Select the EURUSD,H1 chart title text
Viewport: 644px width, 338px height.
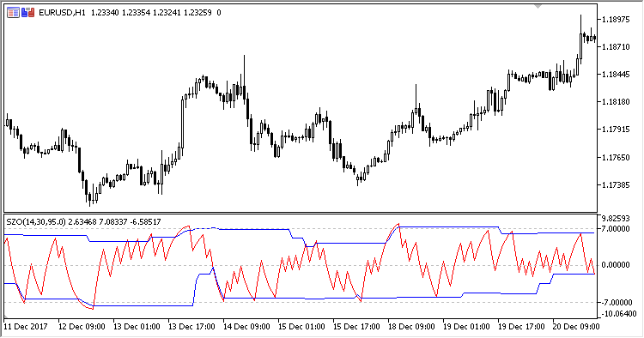click(62, 13)
